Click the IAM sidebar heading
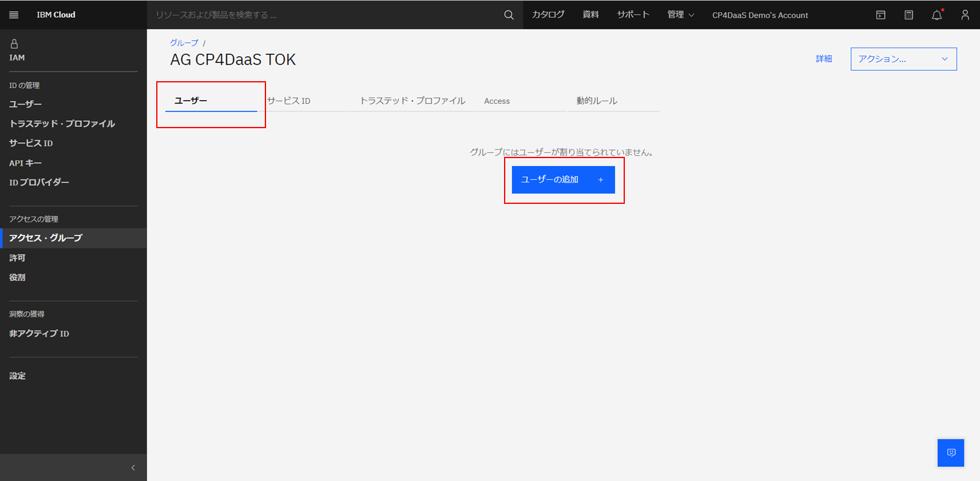 (x=17, y=58)
